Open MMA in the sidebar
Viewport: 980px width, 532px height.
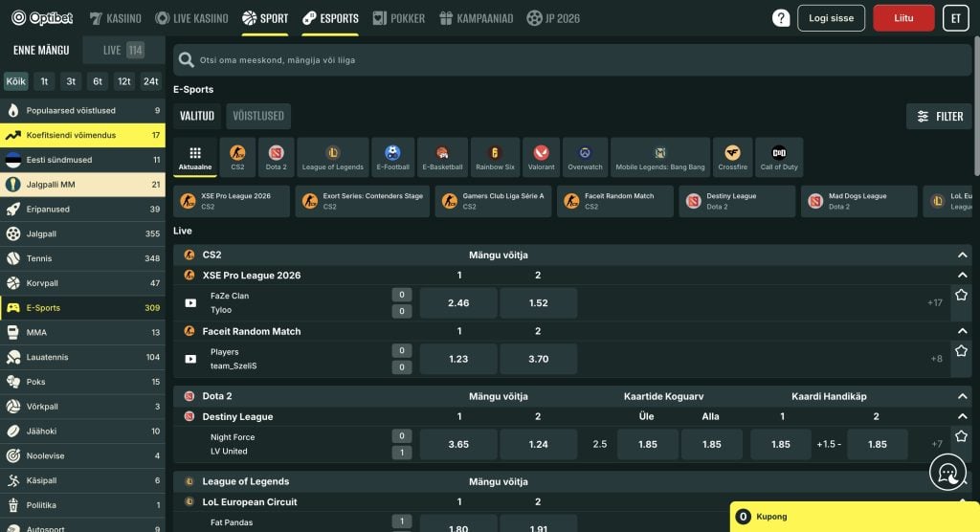[x=82, y=333]
